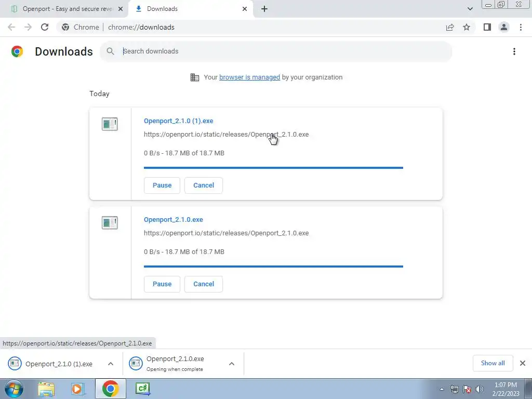The image size is (532, 399).
Task: Select the Downloads tab
Action: coord(191,9)
